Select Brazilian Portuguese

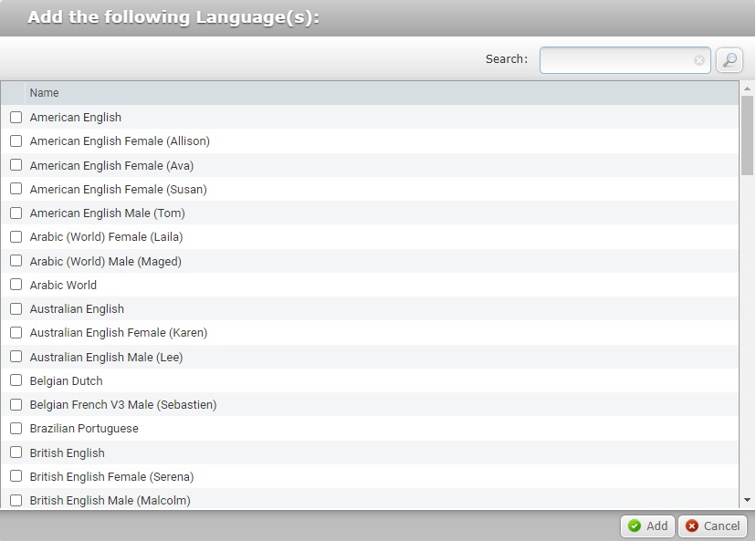point(16,428)
